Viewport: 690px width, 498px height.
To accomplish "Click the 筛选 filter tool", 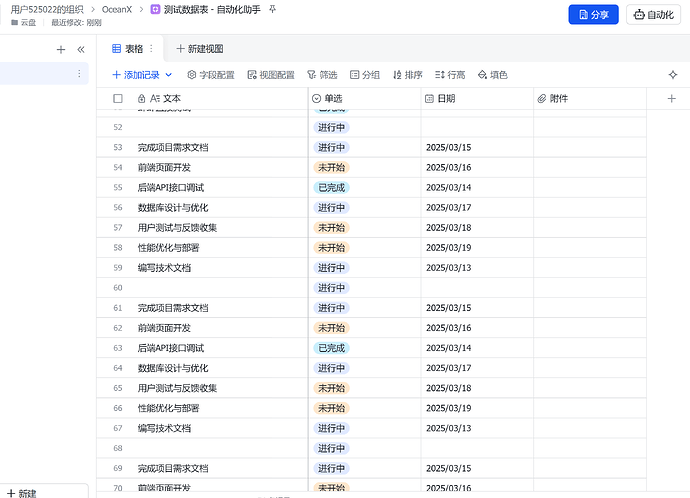I will pyautogui.click(x=322, y=75).
